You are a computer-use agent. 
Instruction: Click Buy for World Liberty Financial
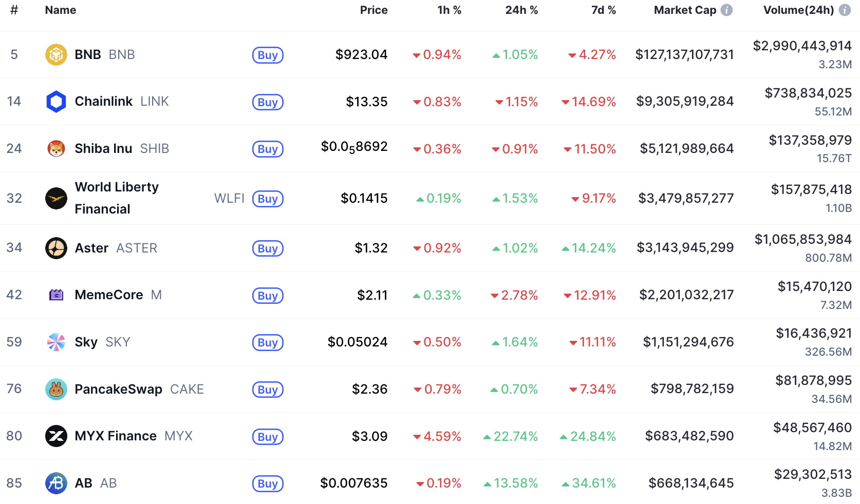(268, 199)
